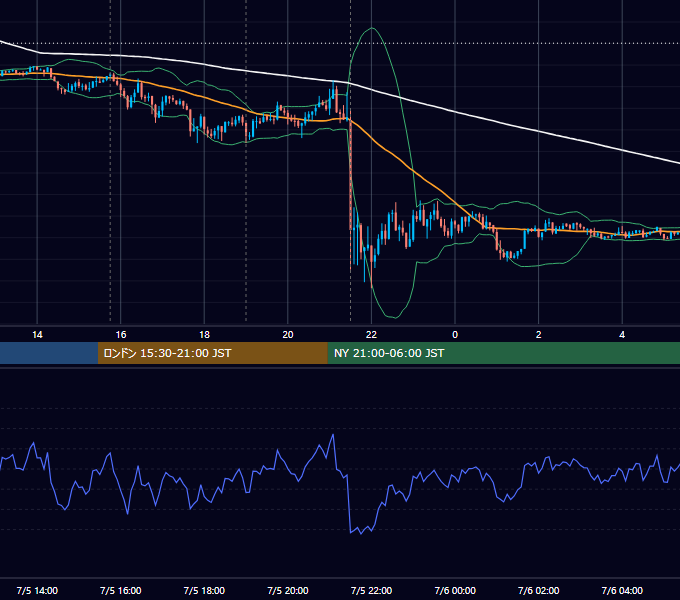
Task: Click the 7/5 14:00 label on oscillator axis
Action: coord(37,590)
